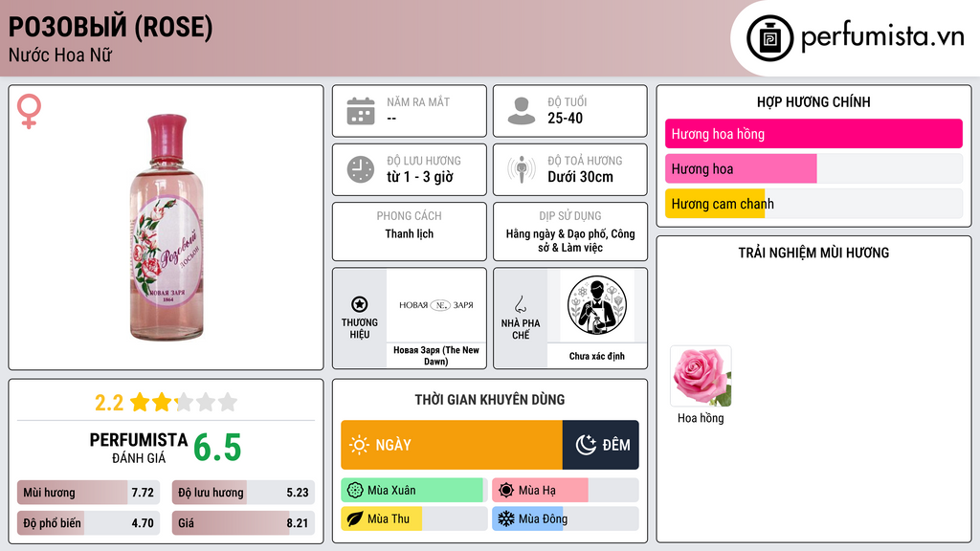The width and height of the screenshot is (980, 551).
Task: Click the Mùa Hạ season bar
Action: point(566,491)
